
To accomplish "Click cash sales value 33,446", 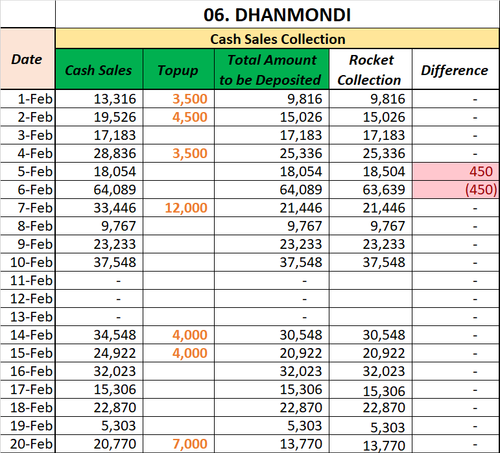I will tap(99, 208).
